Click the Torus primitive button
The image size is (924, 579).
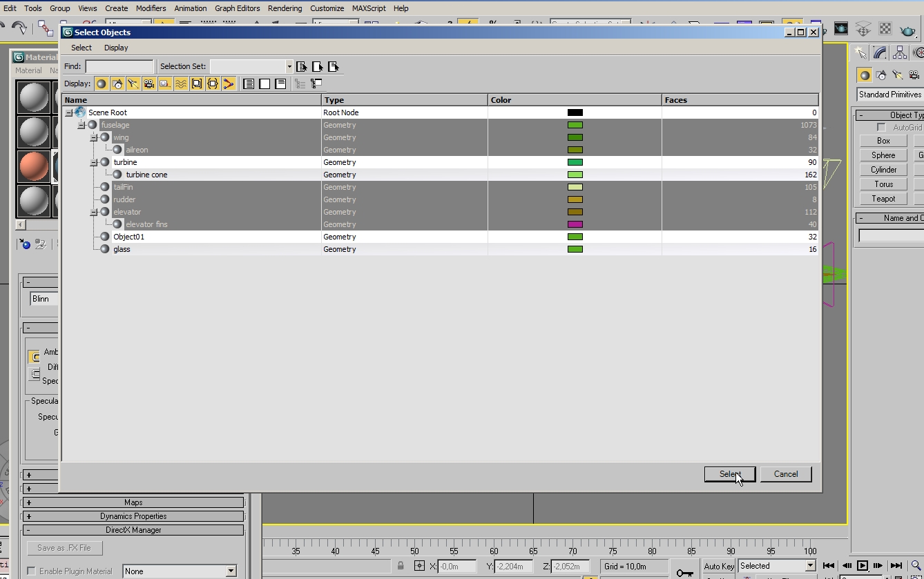(883, 184)
